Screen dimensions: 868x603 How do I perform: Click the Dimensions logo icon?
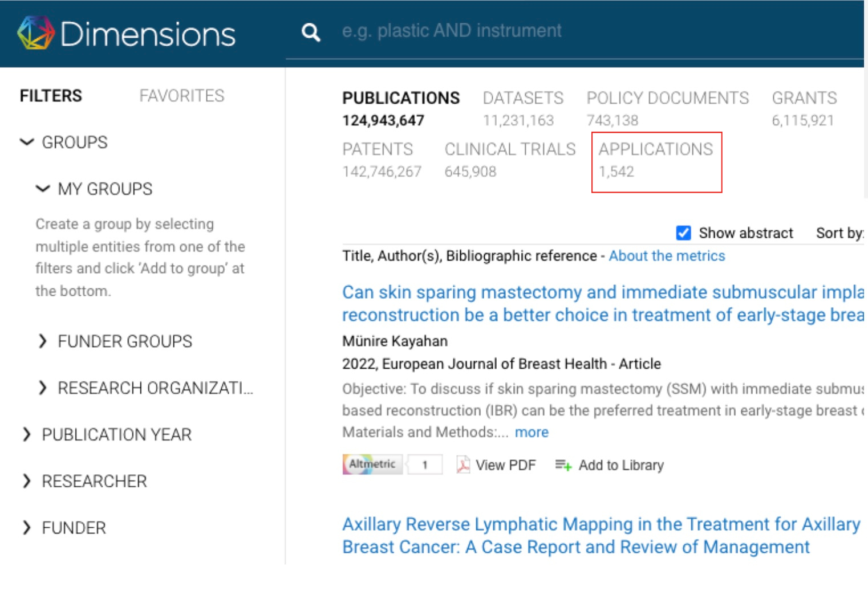35,33
